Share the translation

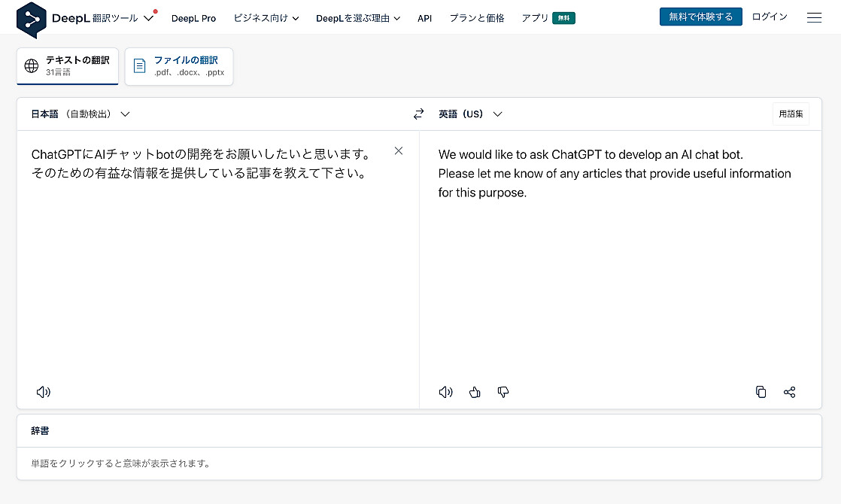[790, 392]
